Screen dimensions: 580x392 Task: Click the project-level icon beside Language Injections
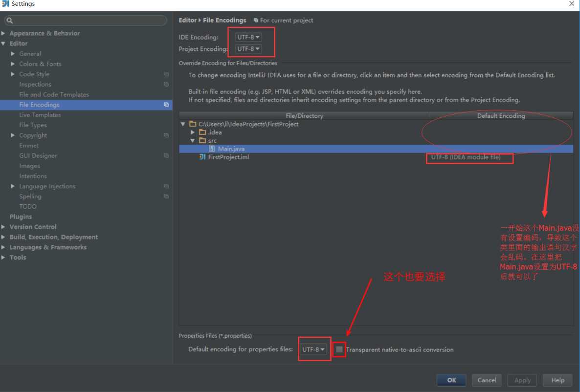pos(166,186)
